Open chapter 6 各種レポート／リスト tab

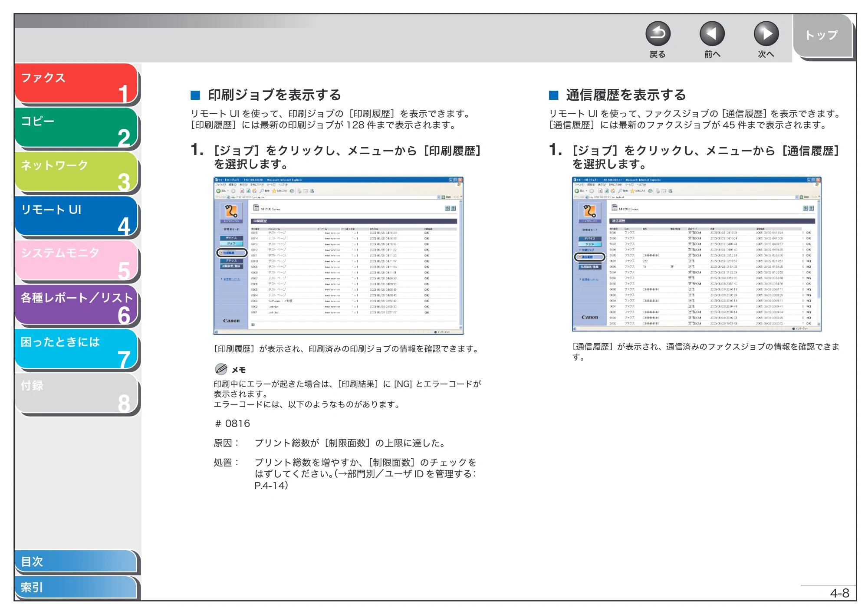point(76,305)
